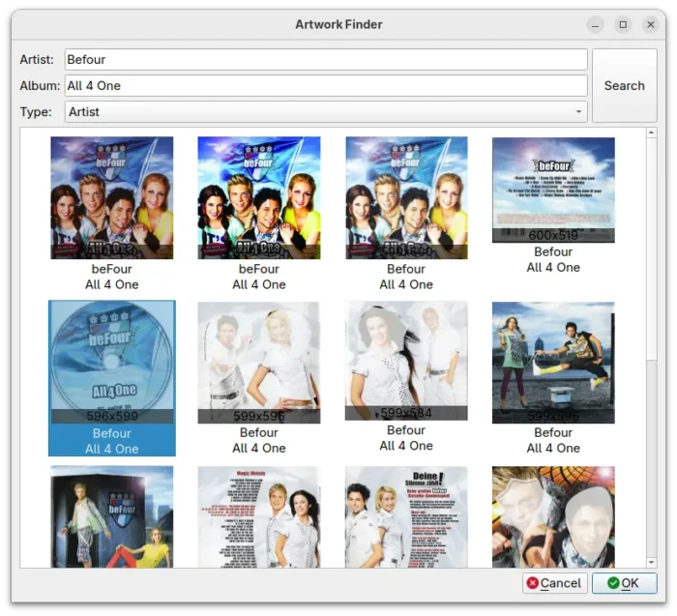Select the 599x596 white outfit couple thumbnail
Viewport: 677px width, 616px height.
pyautogui.click(x=259, y=363)
